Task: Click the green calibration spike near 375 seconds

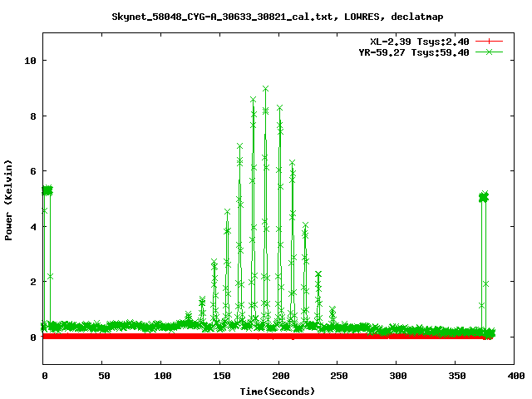Action: [484, 197]
